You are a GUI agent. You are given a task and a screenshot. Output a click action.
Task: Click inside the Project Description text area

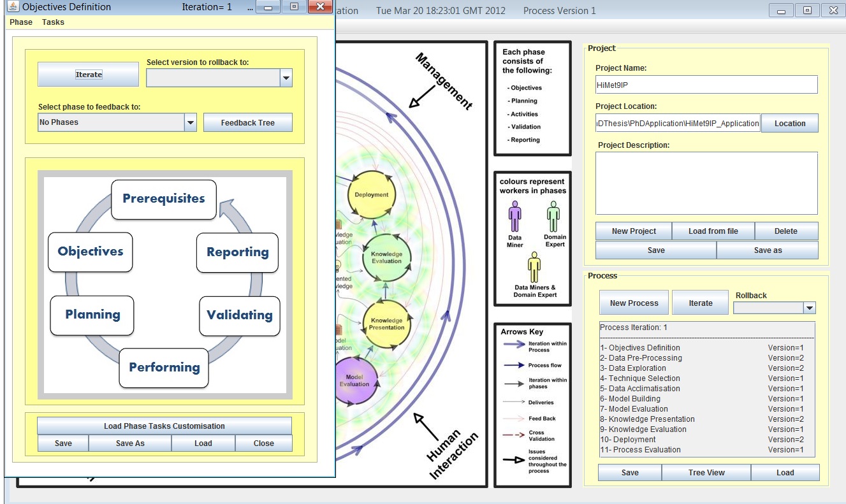pyautogui.click(x=706, y=183)
